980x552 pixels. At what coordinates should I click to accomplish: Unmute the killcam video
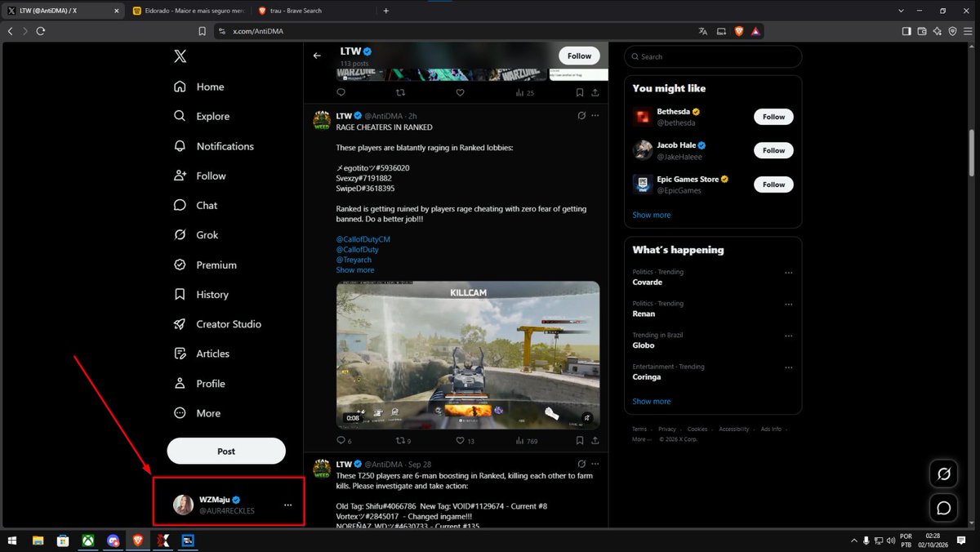586,417
